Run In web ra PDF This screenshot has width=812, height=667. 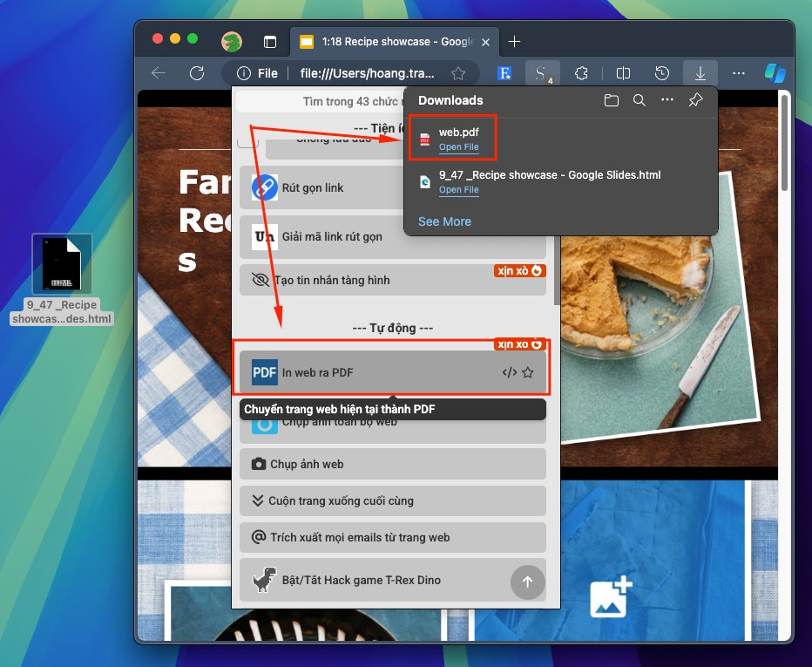393,372
